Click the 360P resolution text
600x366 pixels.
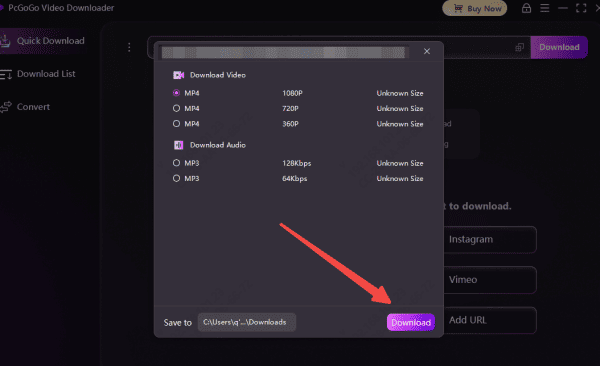(290, 124)
